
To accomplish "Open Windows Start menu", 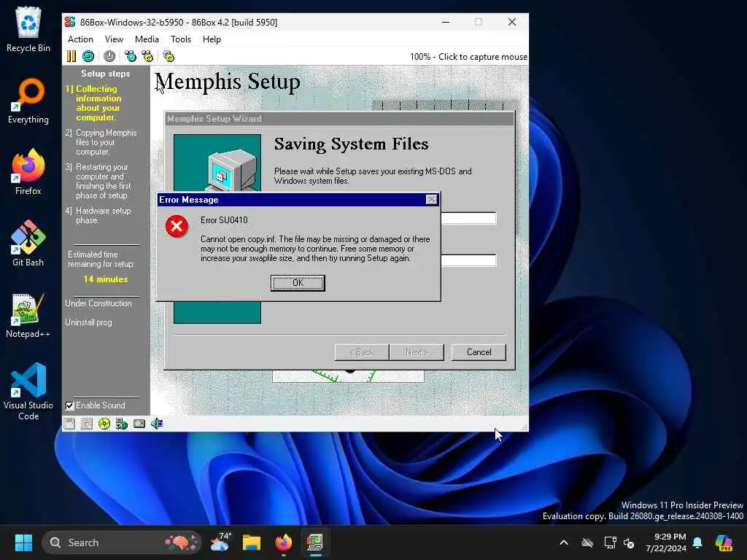I will click(x=23, y=542).
